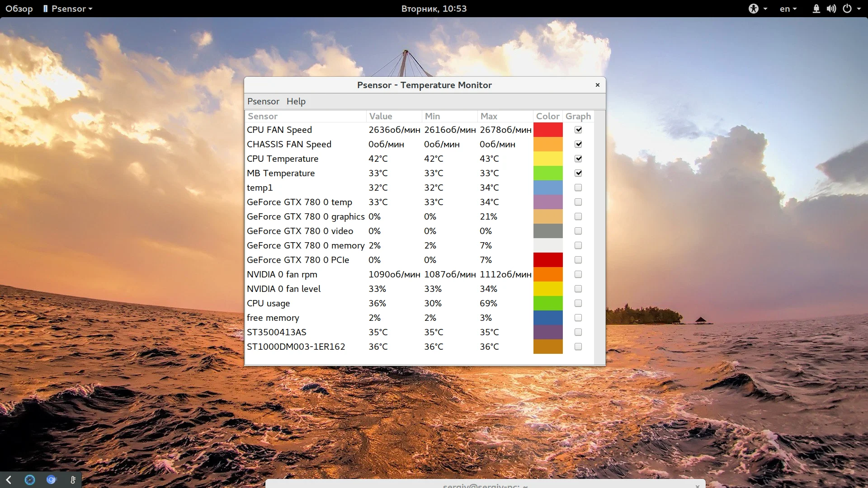
Task: Enable graph for GeForce GTX 780 temp
Action: (578, 202)
